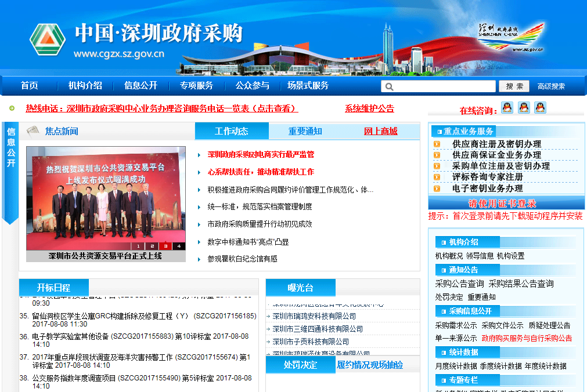Viewport: 587px width, 392px height.
Task: Open the news item 统一标准，规范落实档案管理制度
Action: [260, 207]
